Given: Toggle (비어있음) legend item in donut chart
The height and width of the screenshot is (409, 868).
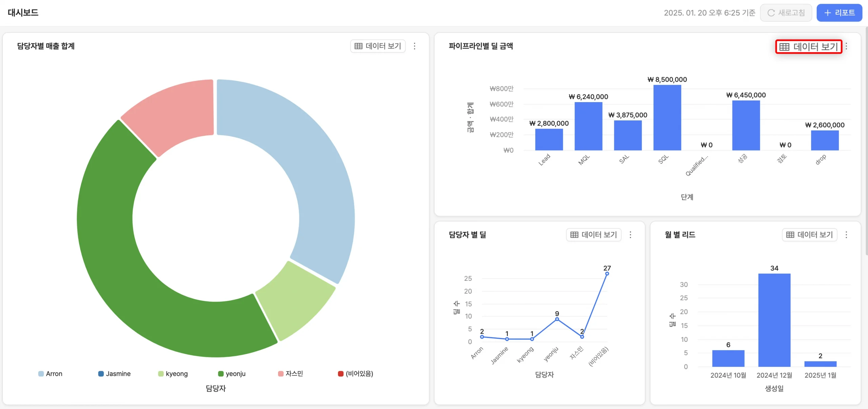Looking at the screenshot, I should [x=355, y=374].
